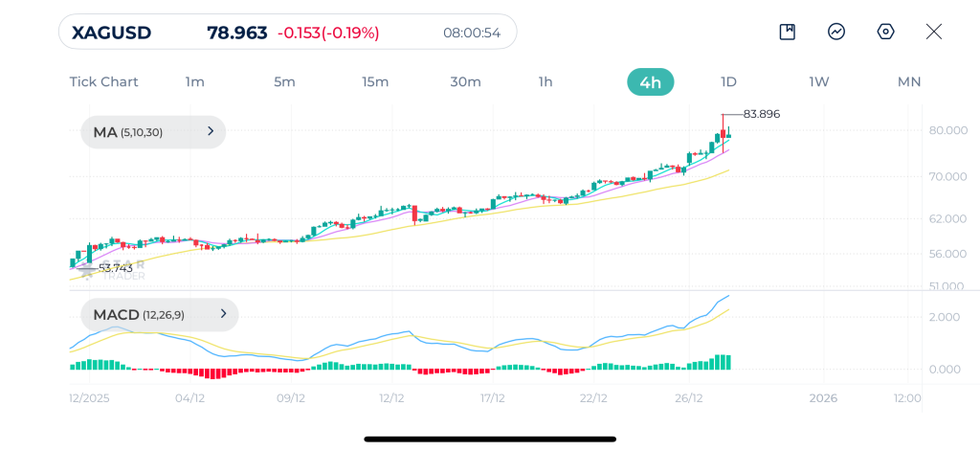Close the chart with X icon

tap(934, 32)
